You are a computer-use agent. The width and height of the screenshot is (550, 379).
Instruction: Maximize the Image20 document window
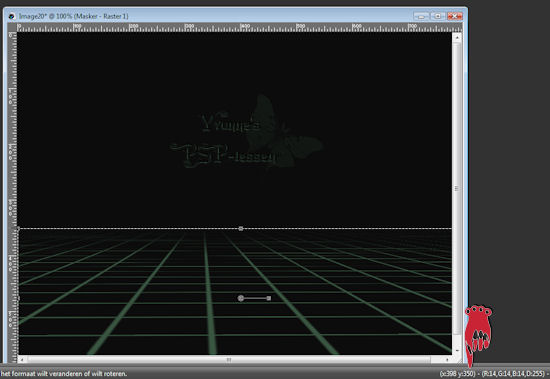click(x=438, y=16)
